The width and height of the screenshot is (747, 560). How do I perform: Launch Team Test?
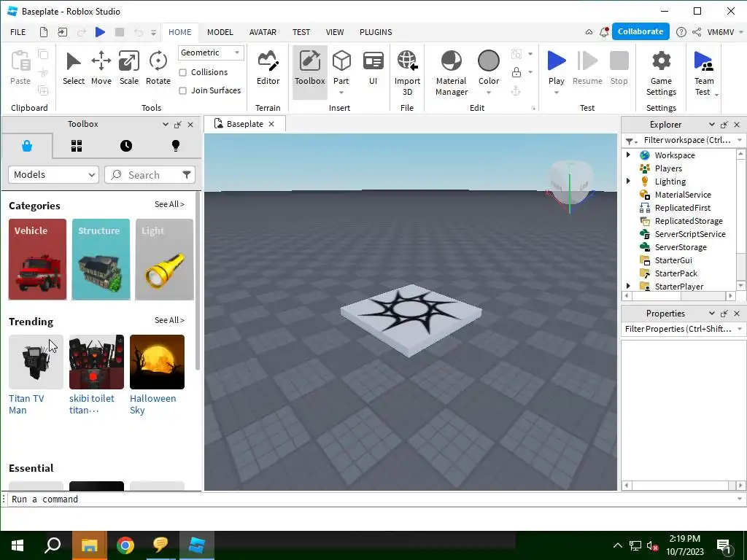tap(704, 72)
